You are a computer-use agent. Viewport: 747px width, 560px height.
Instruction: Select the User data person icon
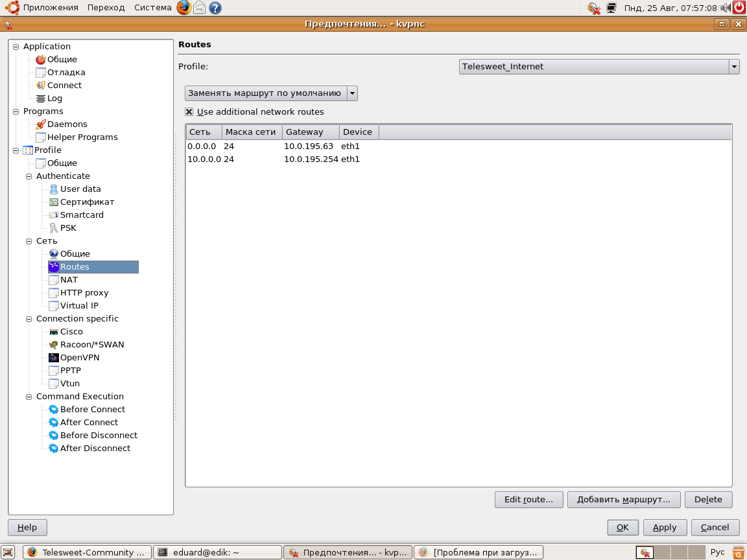pos(54,189)
